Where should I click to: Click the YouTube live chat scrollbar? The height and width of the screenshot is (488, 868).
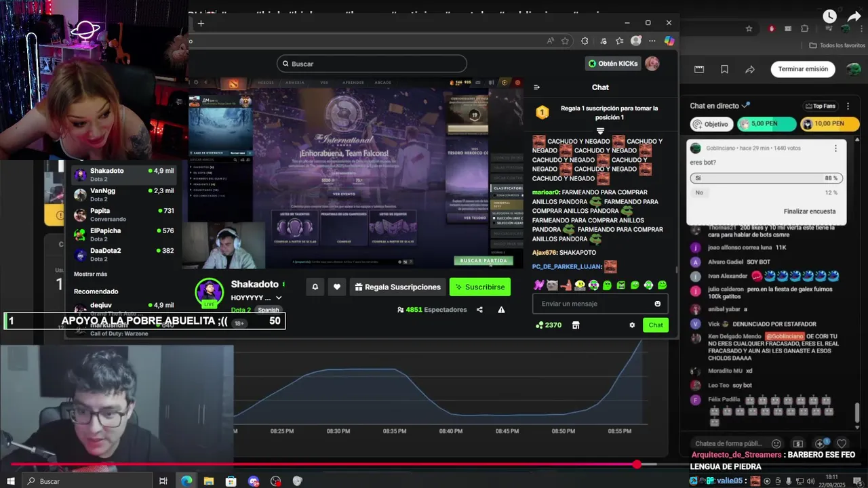pyautogui.click(x=857, y=411)
